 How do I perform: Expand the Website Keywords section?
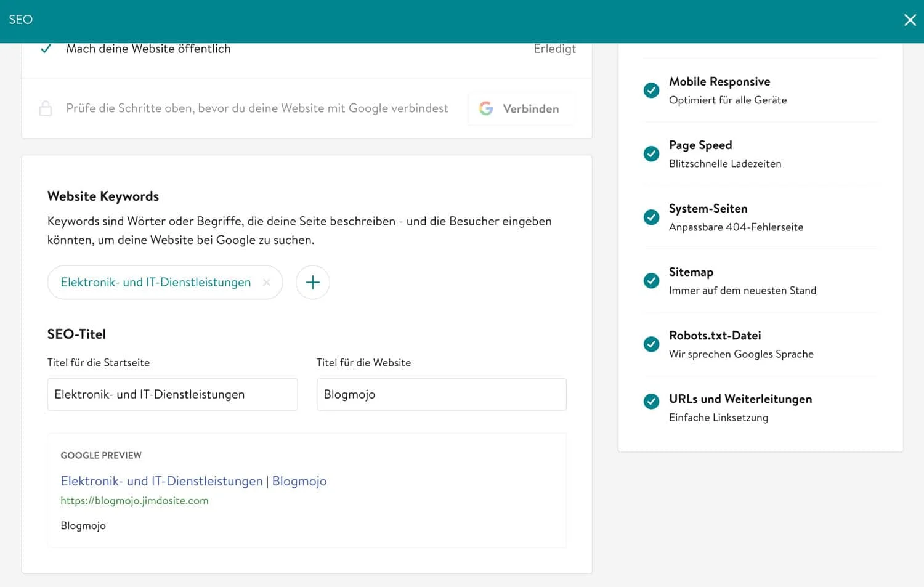tap(103, 196)
